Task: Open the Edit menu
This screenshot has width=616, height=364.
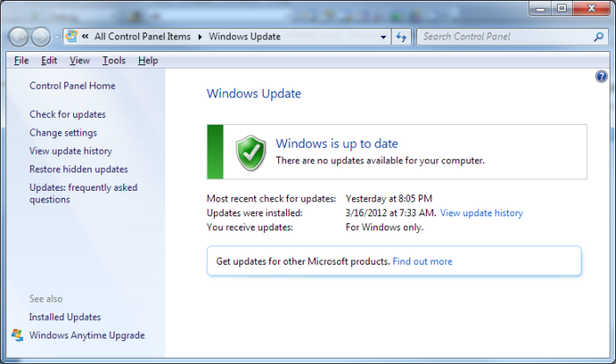Action: tap(49, 61)
